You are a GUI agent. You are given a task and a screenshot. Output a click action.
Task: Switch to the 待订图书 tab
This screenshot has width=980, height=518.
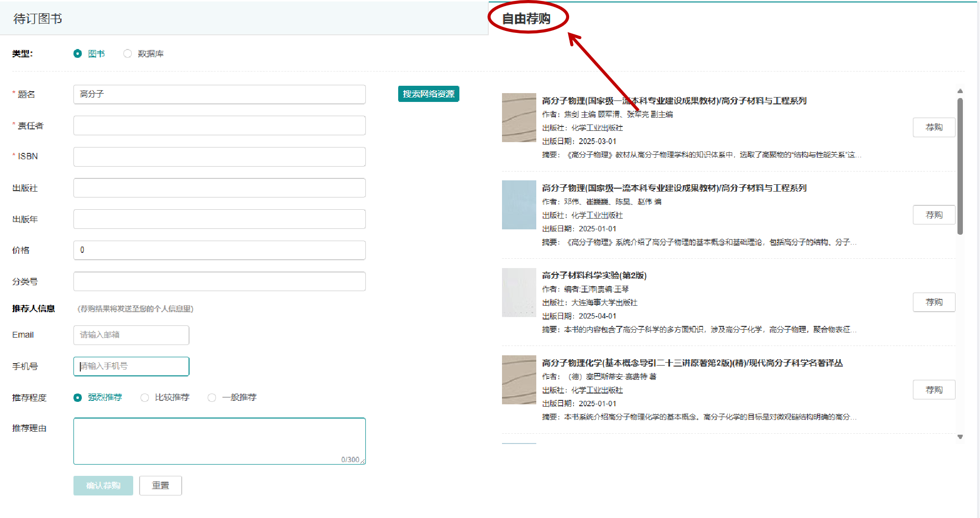tap(38, 19)
